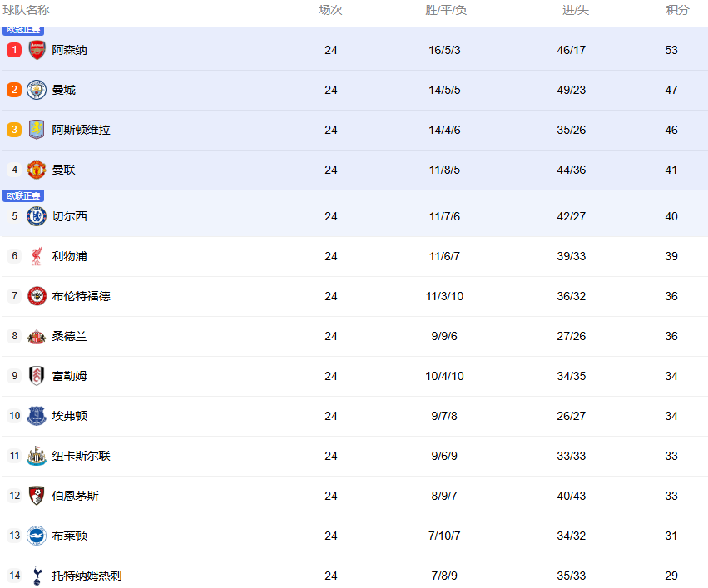Click Sunderland's 36 points value
Viewport: 708px width, 588px height.
pos(671,336)
